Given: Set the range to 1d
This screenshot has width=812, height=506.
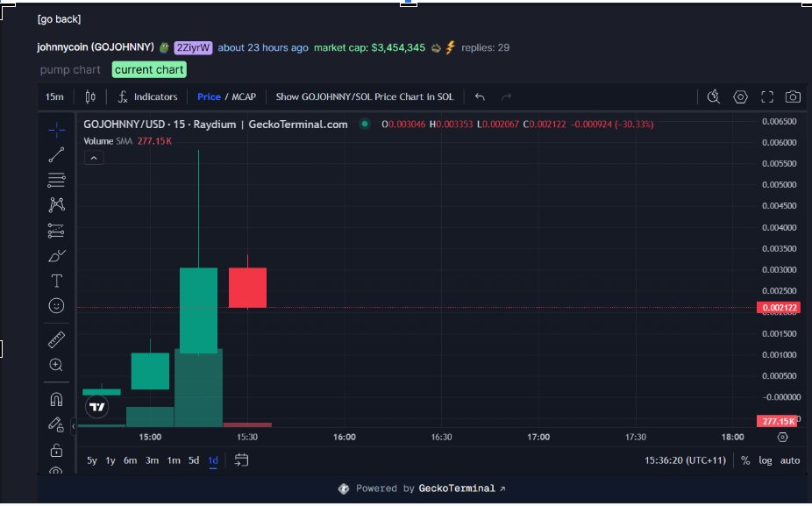Looking at the screenshot, I should [x=213, y=460].
